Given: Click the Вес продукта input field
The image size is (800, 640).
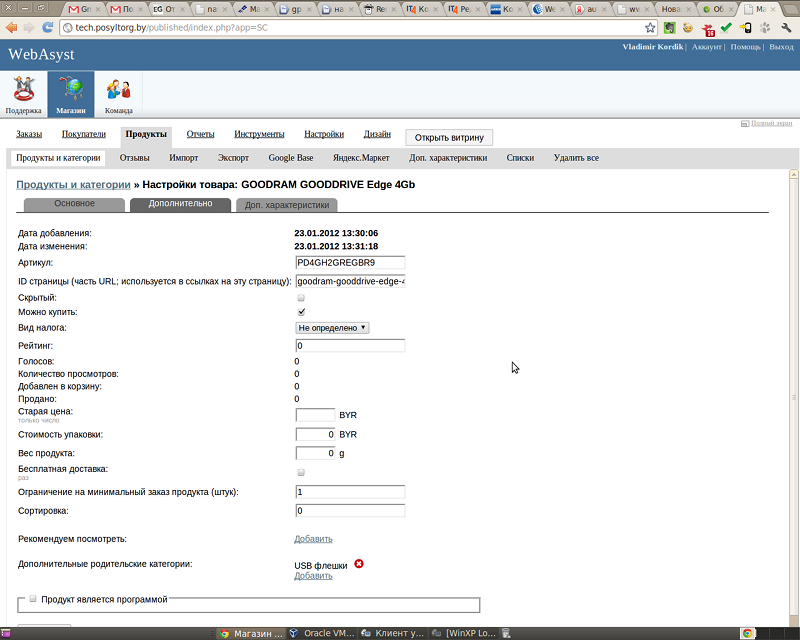Looking at the screenshot, I should point(315,453).
